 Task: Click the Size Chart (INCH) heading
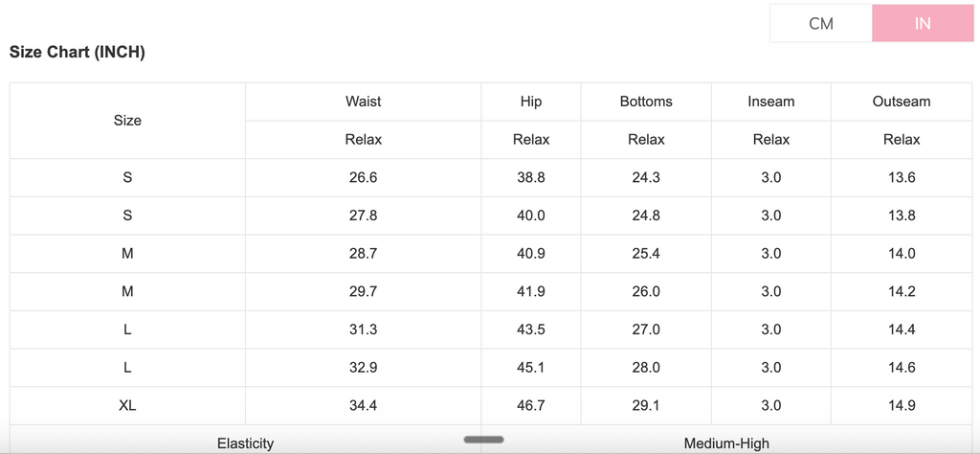click(x=77, y=53)
